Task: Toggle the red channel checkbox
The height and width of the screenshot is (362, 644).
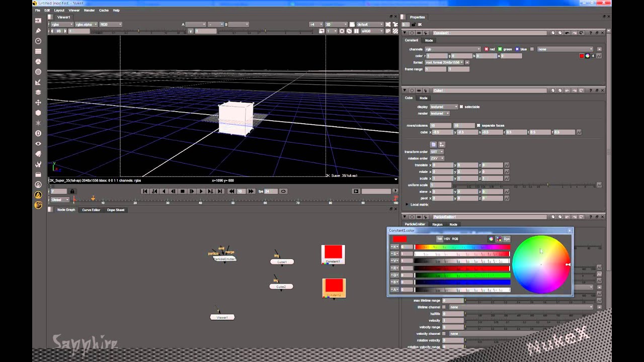Action: tap(486, 49)
